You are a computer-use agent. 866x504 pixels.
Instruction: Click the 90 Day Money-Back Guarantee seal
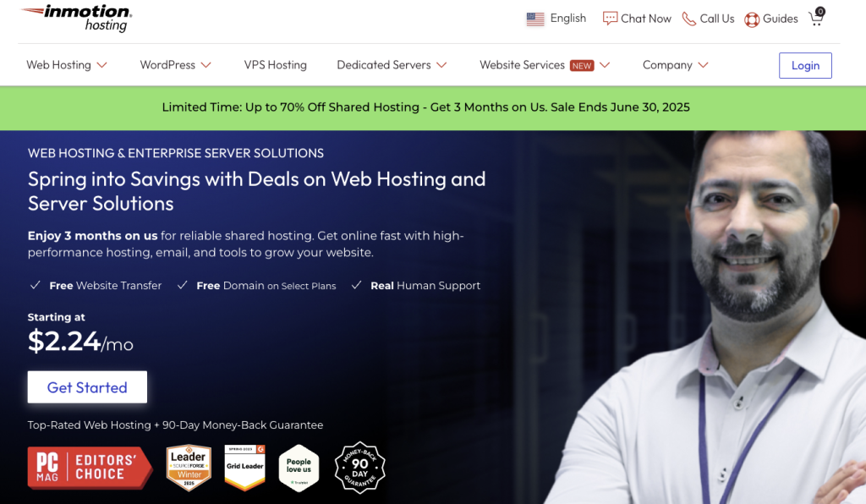(360, 468)
